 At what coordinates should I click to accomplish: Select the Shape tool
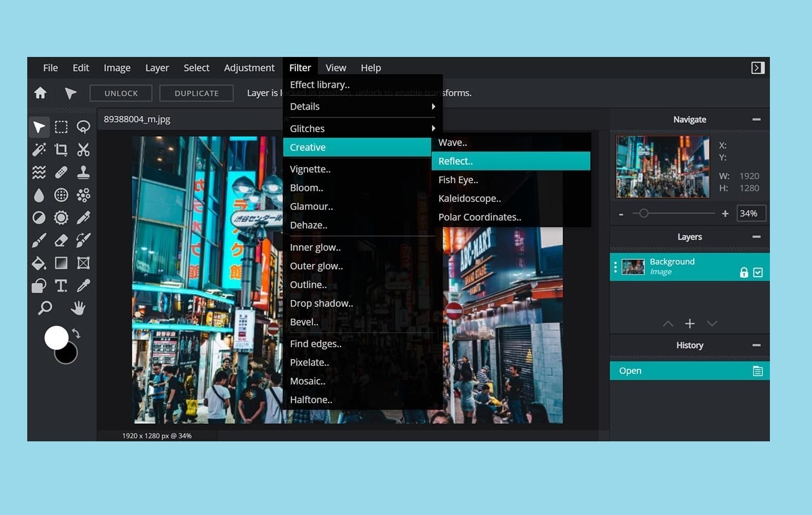(x=39, y=285)
